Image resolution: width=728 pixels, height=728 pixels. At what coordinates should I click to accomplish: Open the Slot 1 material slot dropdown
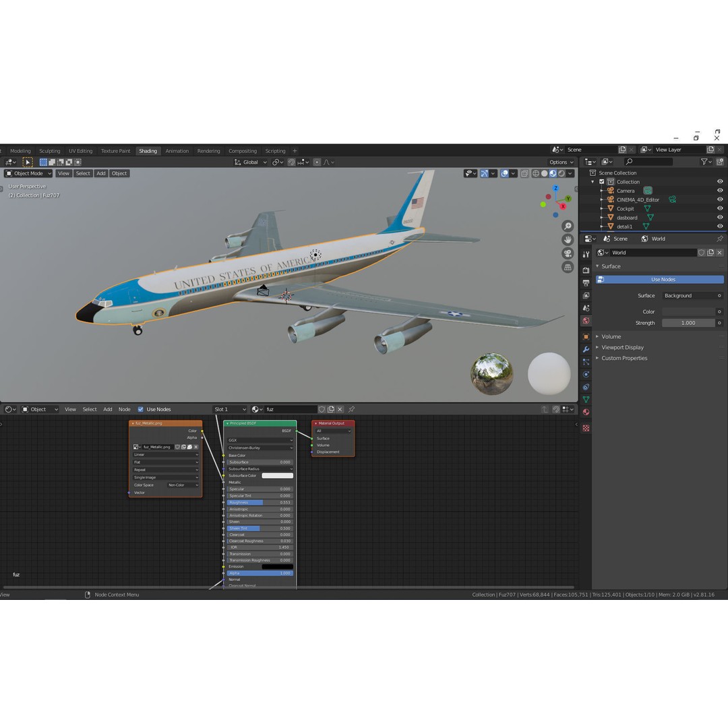click(x=230, y=409)
